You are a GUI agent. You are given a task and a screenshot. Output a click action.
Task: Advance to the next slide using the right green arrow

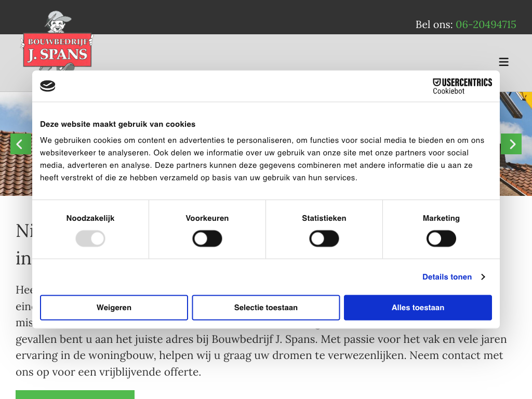pyautogui.click(x=511, y=144)
